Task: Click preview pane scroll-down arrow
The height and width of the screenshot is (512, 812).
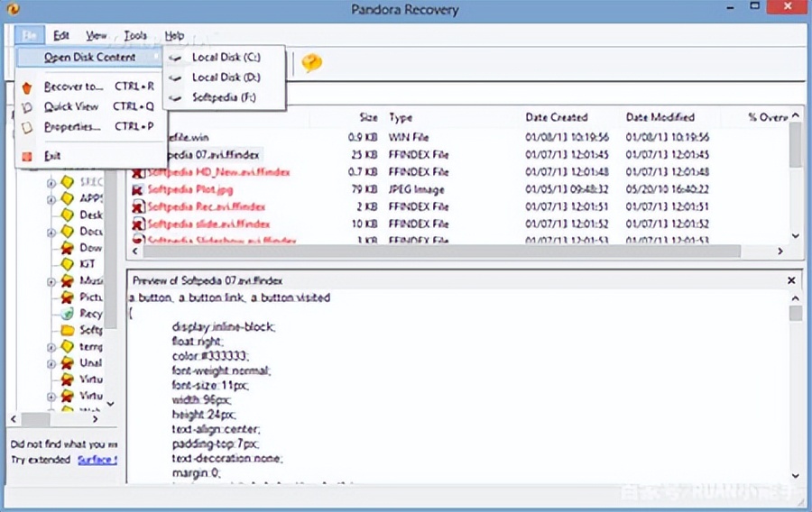Action: tap(796, 476)
